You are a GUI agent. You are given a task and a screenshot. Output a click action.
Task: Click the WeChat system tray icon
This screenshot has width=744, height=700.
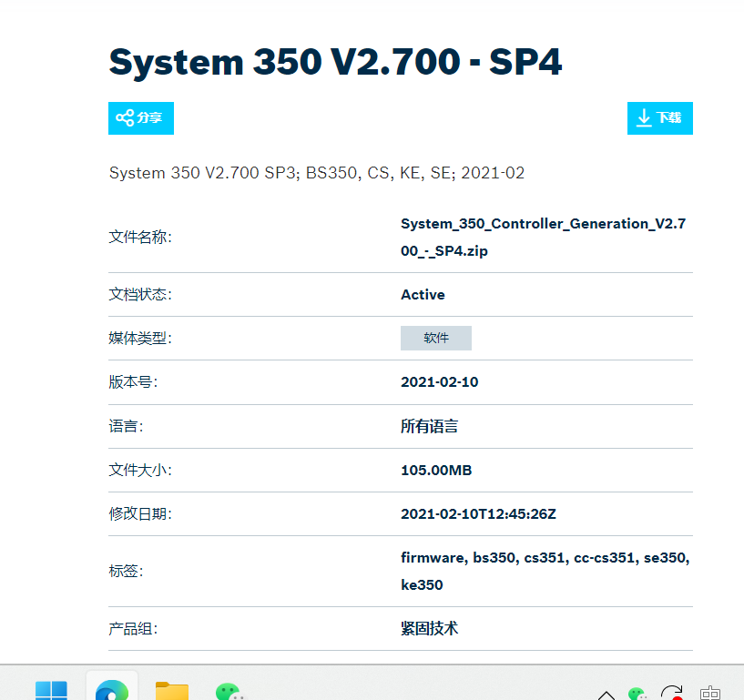[x=637, y=694]
